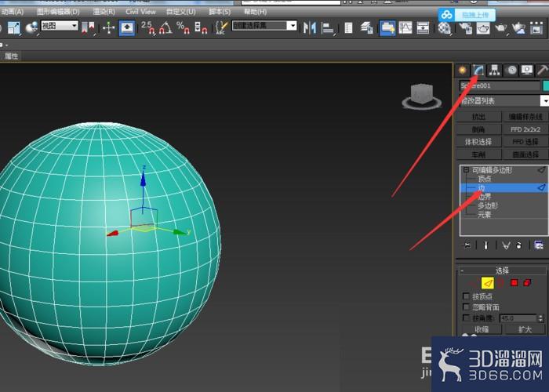Click the place/select-and-place sphere icon
549x392 pixels.
click(32, 27)
